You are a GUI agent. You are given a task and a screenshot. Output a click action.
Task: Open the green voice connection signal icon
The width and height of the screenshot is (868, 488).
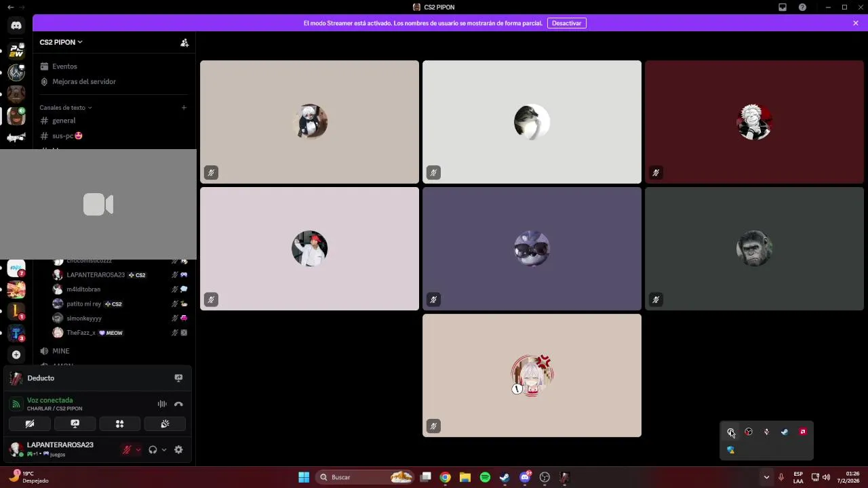(16, 404)
